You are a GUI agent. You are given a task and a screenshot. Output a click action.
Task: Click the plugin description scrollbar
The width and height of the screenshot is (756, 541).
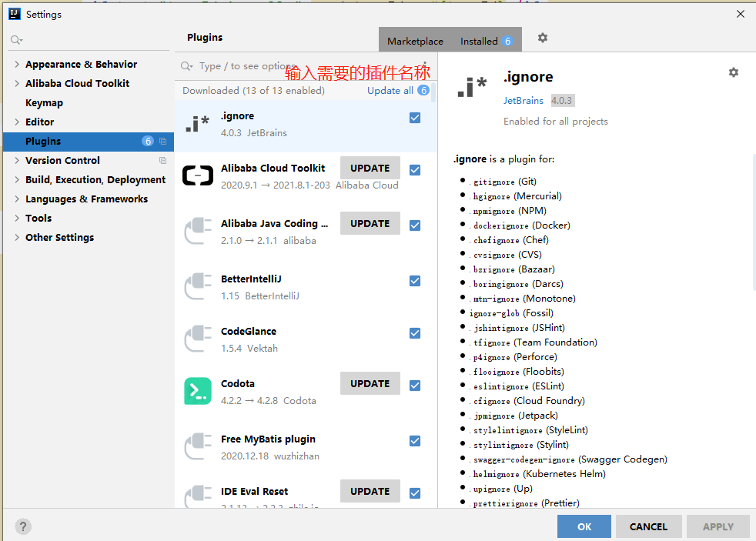tap(754, 222)
